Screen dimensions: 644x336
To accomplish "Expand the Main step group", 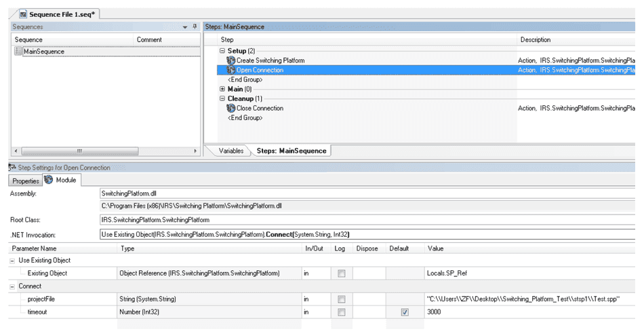I will (222, 89).
